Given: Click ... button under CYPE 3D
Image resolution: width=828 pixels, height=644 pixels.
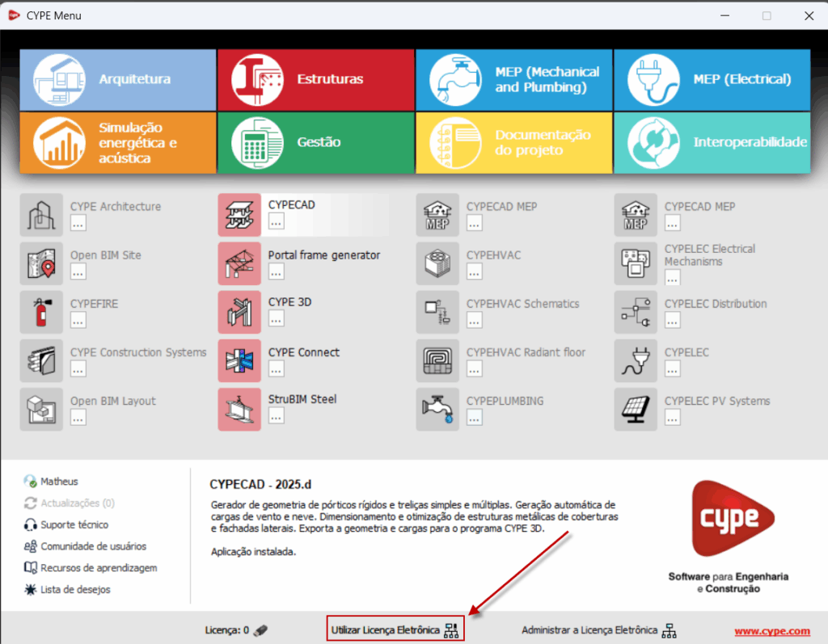Looking at the screenshot, I should (x=277, y=318).
